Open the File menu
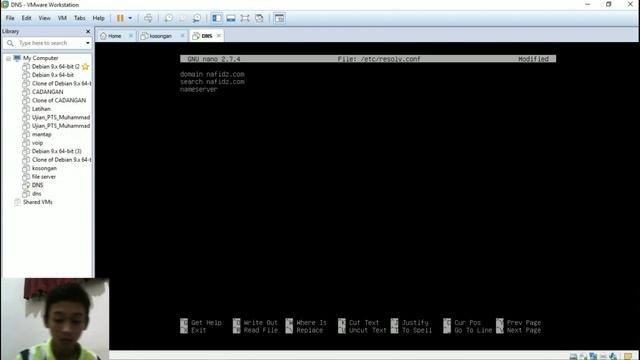The height and width of the screenshot is (360, 640). click(x=10, y=18)
